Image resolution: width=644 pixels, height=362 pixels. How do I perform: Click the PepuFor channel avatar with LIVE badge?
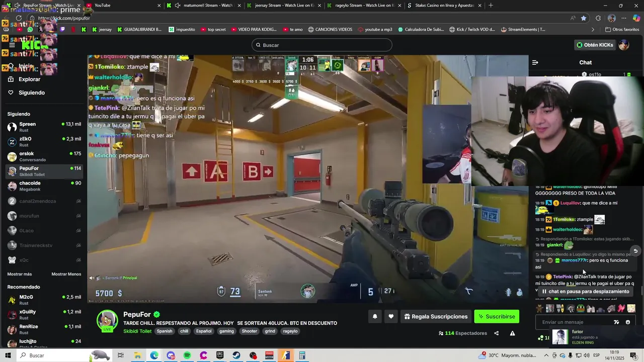click(x=107, y=321)
